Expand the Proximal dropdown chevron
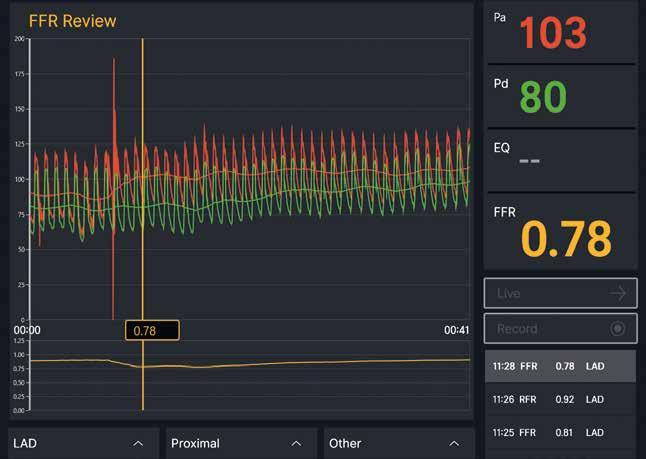646x459 pixels. [296, 444]
